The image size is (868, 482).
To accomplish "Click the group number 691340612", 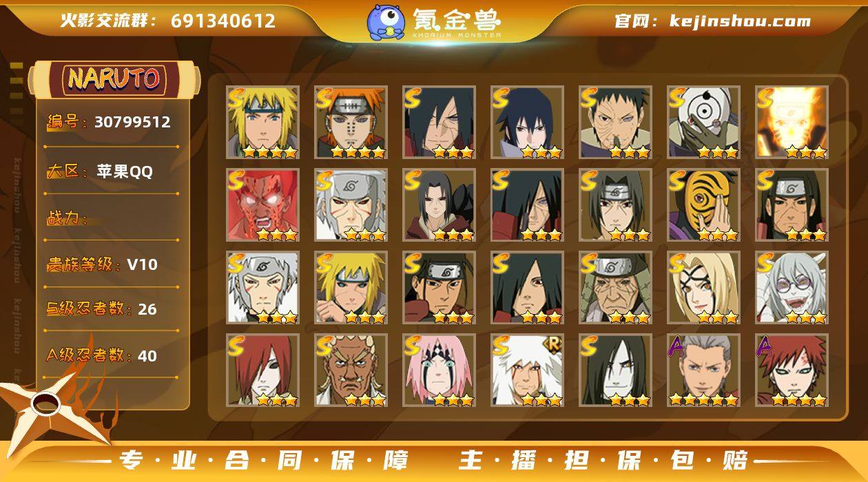I will (x=223, y=21).
